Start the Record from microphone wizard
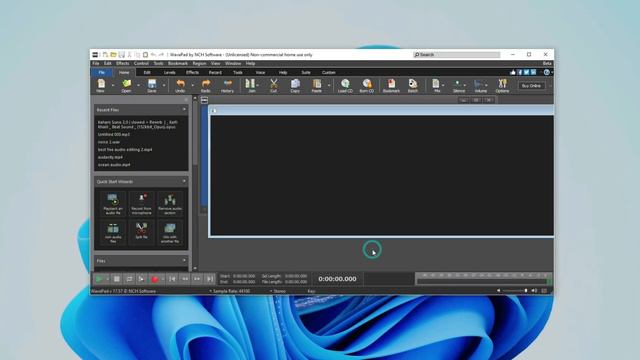 click(x=142, y=204)
